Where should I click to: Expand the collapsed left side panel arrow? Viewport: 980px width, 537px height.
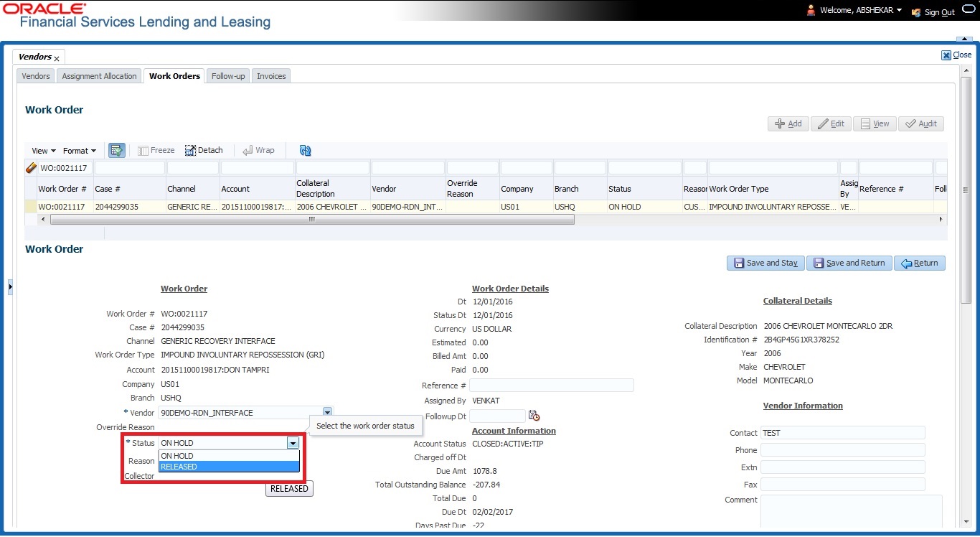[10, 287]
